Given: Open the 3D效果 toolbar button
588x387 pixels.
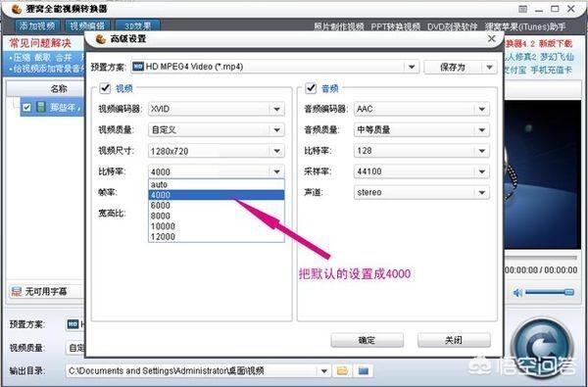Looking at the screenshot, I should (x=137, y=25).
